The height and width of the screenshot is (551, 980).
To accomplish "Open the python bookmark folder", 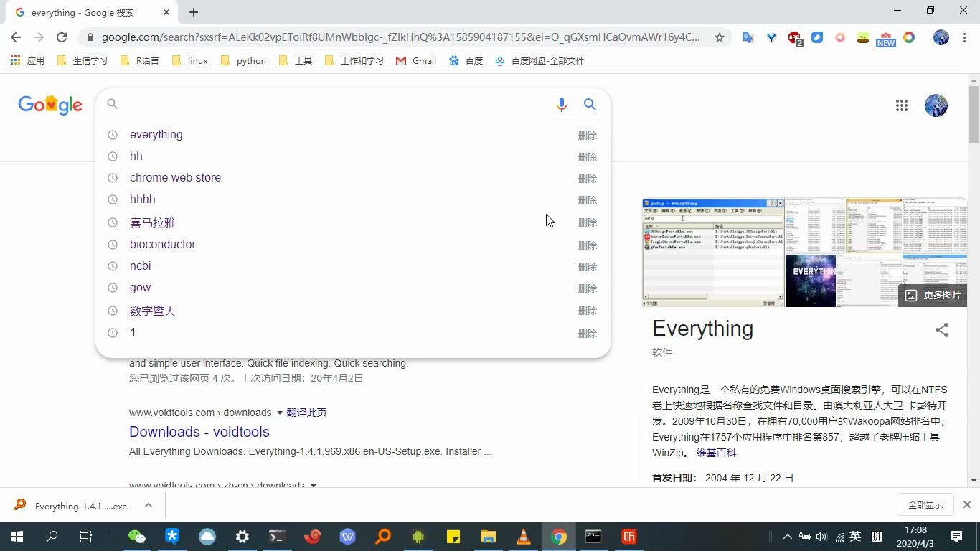I will tap(243, 61).
